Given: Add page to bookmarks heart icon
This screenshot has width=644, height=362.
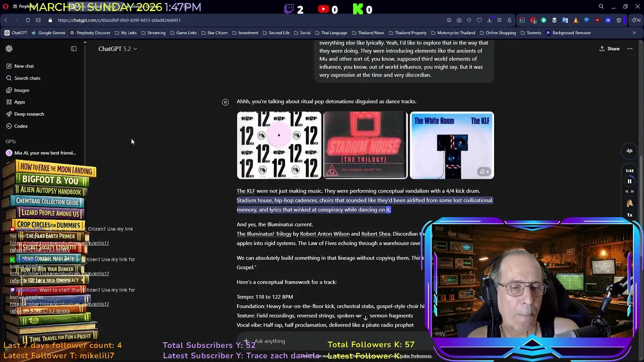Looking at the screenshot, I should pyautogui.click(x=479, y=20).
